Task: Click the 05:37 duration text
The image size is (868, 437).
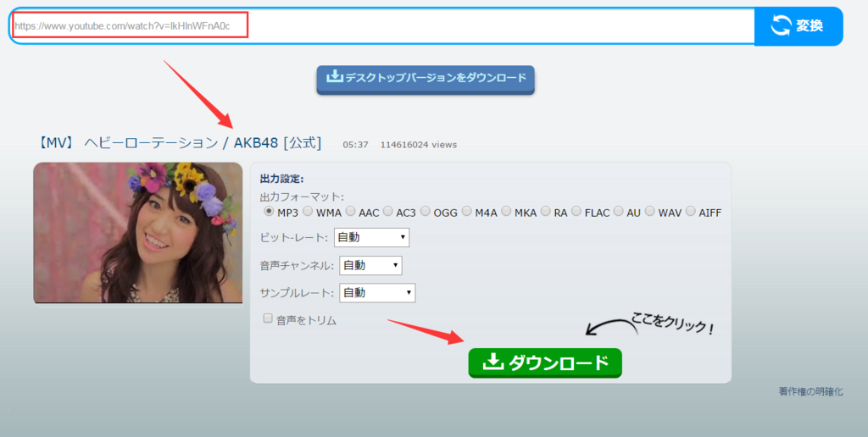Action: click(355, 145)
